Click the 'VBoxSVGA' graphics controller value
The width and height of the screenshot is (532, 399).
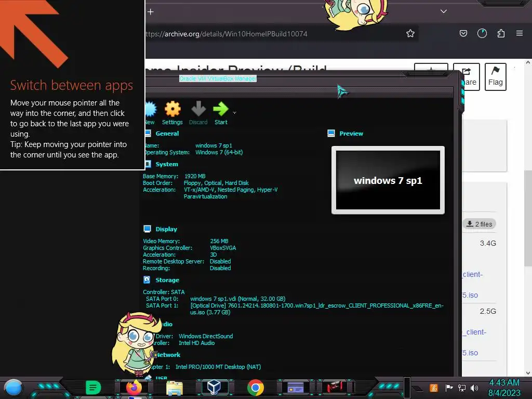pyautogui.click(x=223, y=248)
